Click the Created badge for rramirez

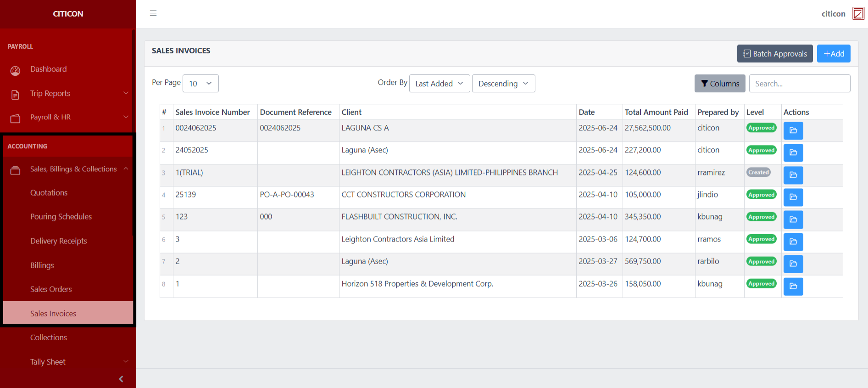coord(758,173)
